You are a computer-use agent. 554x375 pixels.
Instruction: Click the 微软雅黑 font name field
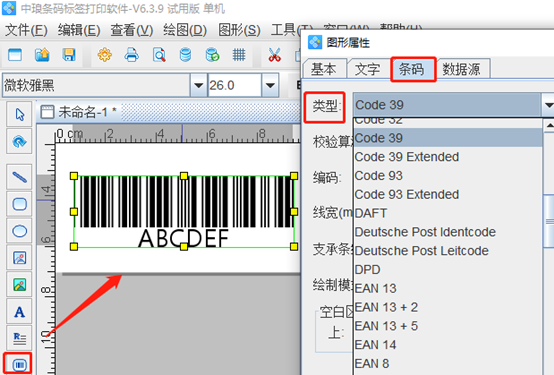[x=96, y=85]
